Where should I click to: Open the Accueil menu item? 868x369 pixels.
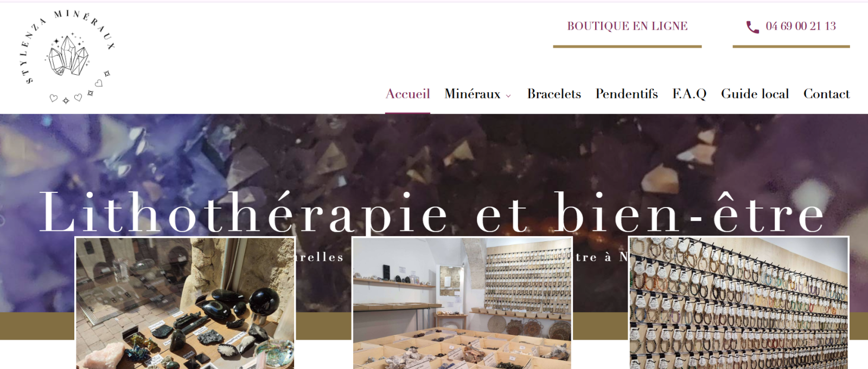point(408,94)
